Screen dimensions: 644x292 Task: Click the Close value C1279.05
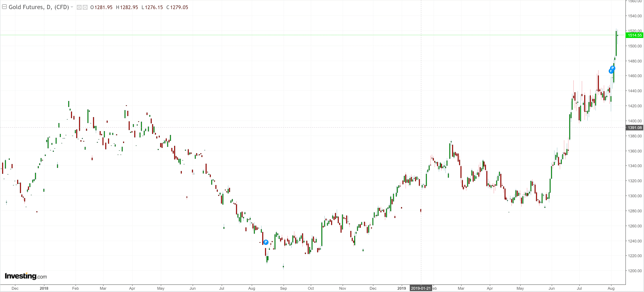[x=177, y=8]
